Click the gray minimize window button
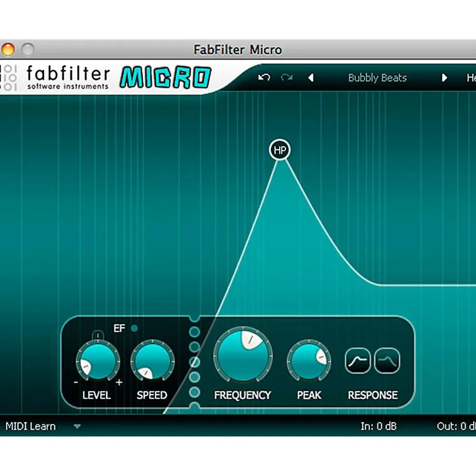 click(x=28, y=49)
